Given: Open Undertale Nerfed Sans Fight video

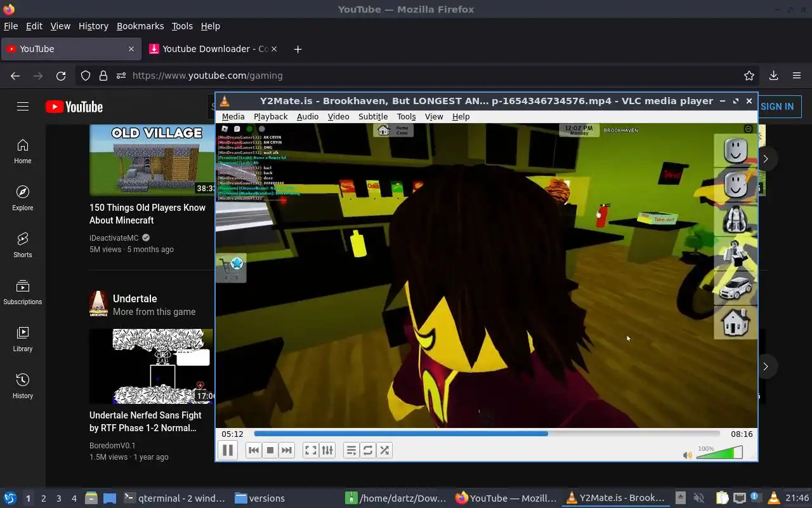Looking at the screenshot, I should click(x=145, y=422).
